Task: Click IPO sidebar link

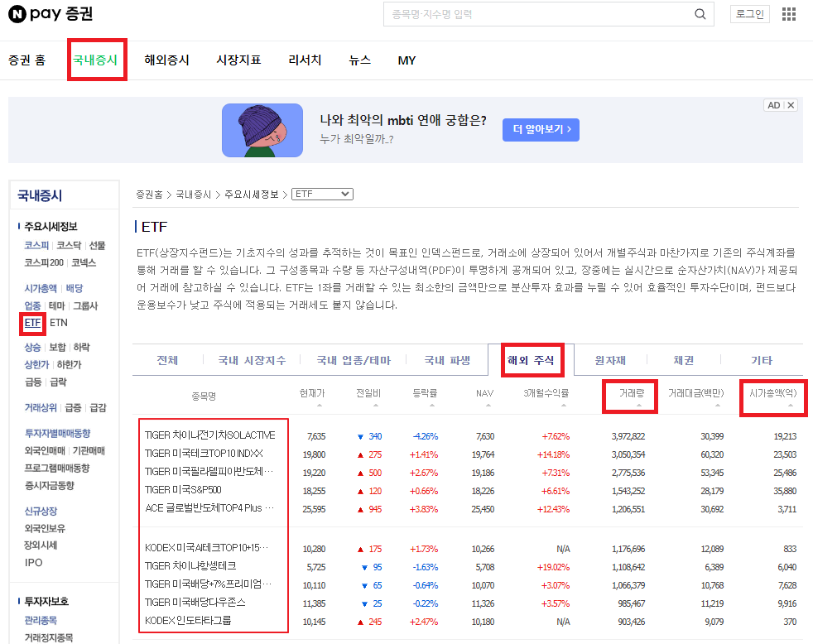Action: tap(33, 563)
